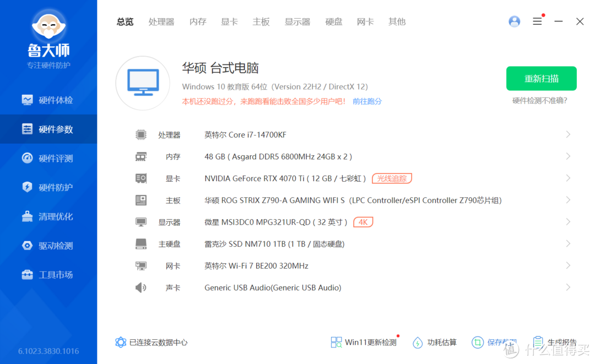Select 硬件参数 sidebar item

(48, 129)
